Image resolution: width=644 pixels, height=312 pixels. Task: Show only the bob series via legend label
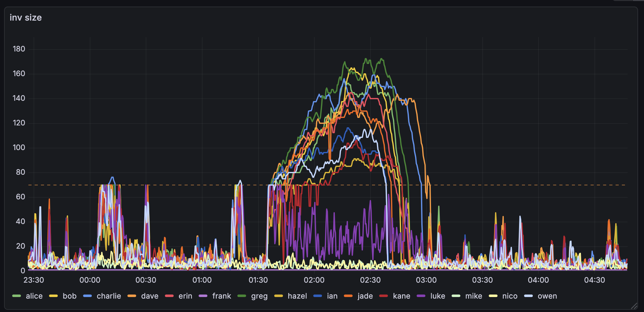(x=69, y=296)
